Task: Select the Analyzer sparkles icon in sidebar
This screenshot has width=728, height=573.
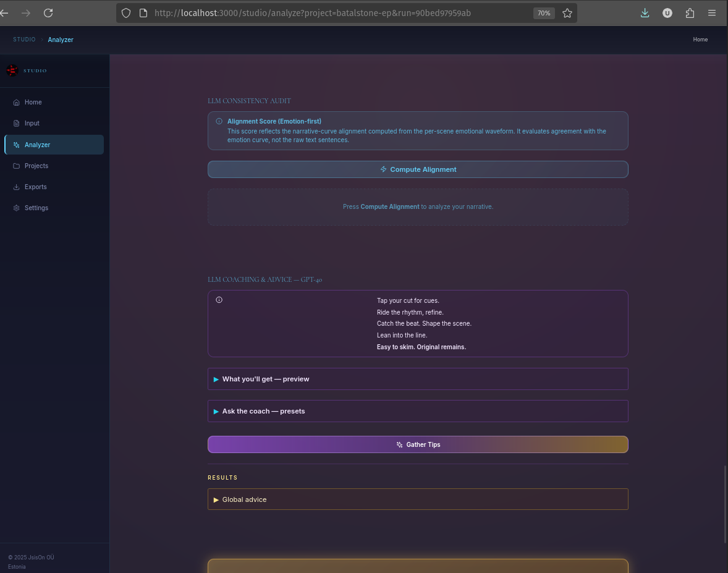Action: coord(16,145)
